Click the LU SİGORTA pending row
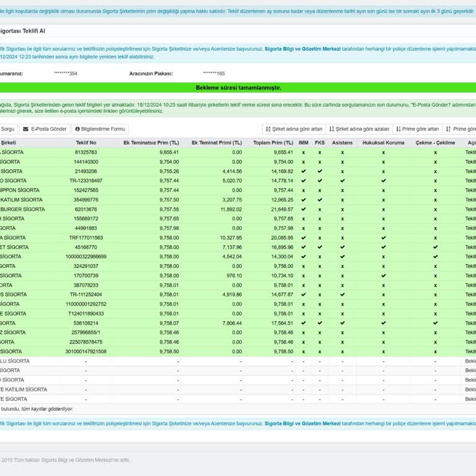 click(x=238, y=361)
